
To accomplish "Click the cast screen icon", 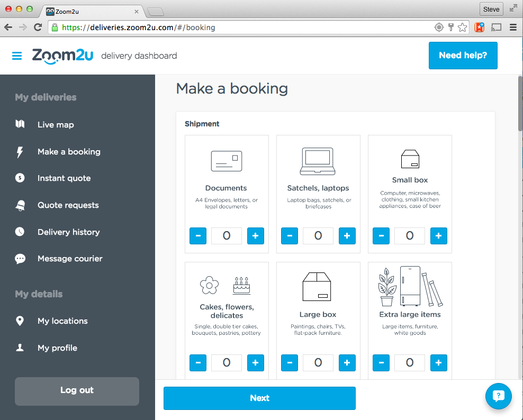I will 497,28.
